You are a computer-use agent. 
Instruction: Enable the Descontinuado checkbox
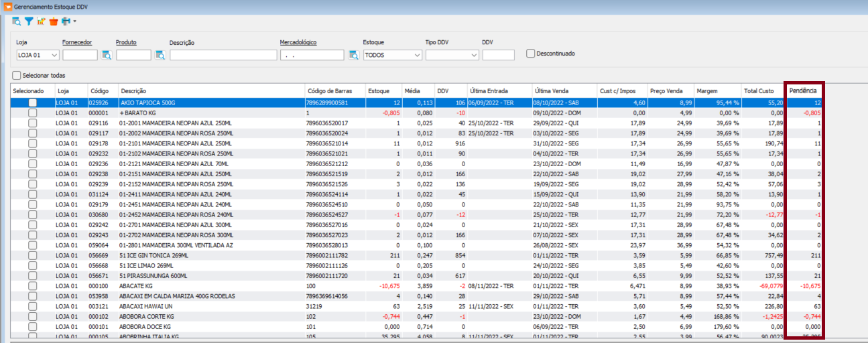(531, 54)
